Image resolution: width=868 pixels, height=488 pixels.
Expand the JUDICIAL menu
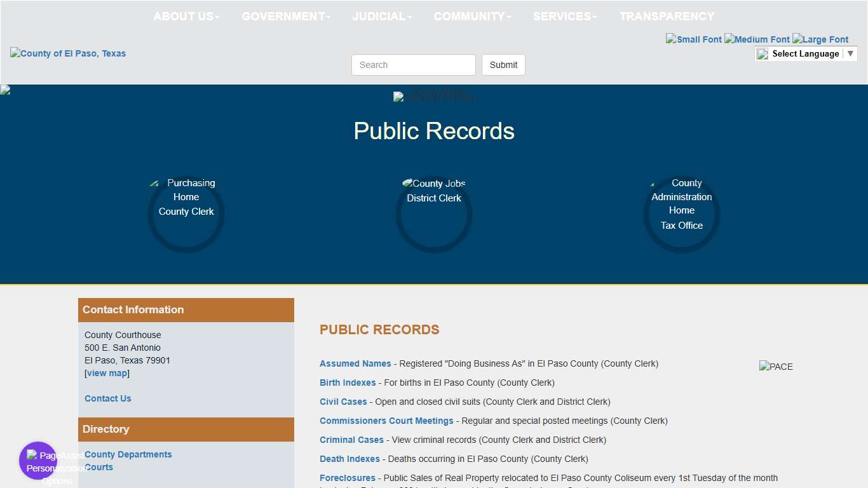tap(381, 16)
